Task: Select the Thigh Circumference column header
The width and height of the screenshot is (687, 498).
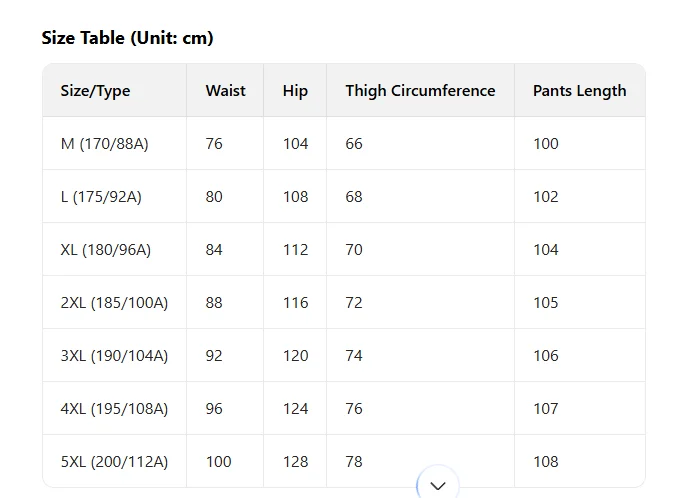Action: click(420, 91)
